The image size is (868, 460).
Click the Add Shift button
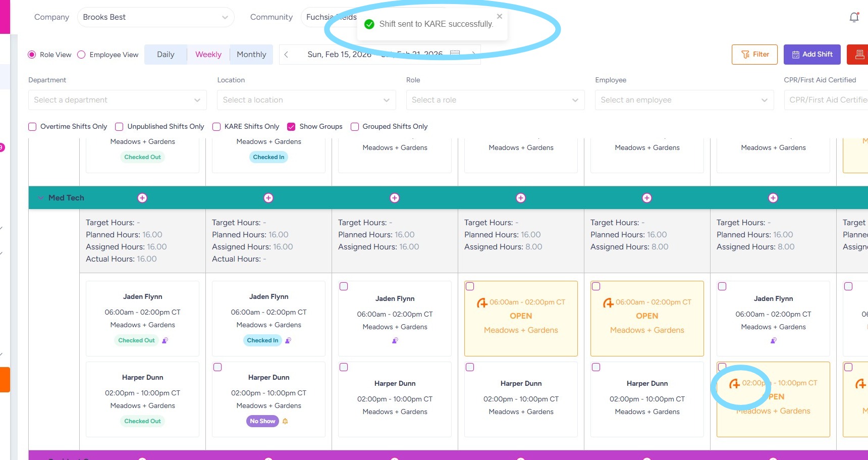pos(811,55)
